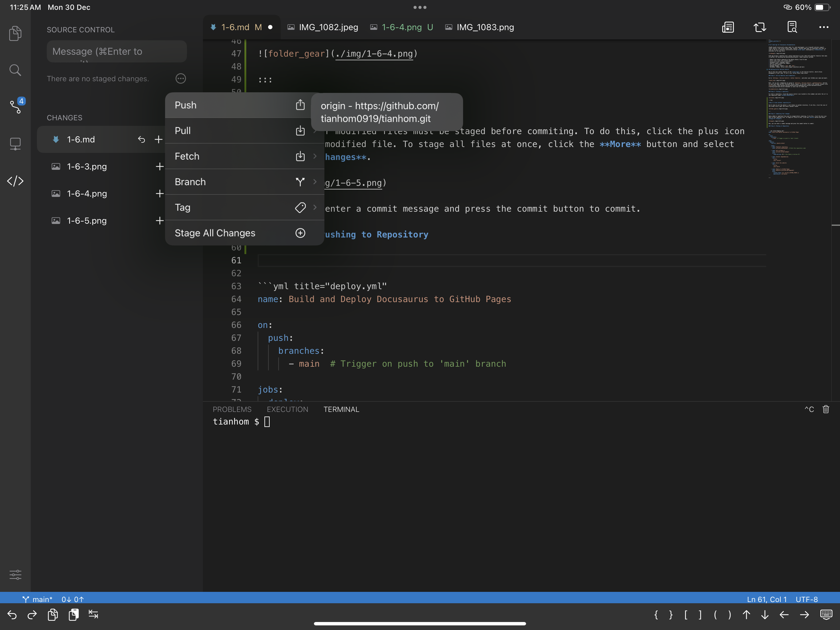Move cursor right with arrow key
The image size is (840, 630).
805,615
